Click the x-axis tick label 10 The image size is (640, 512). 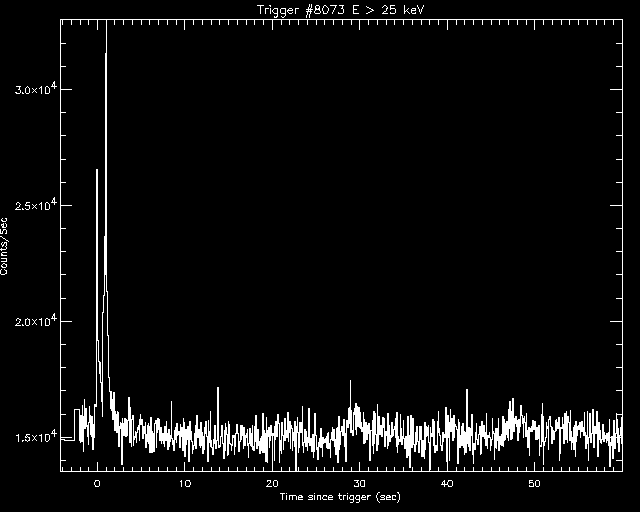(x=184, y=484)
